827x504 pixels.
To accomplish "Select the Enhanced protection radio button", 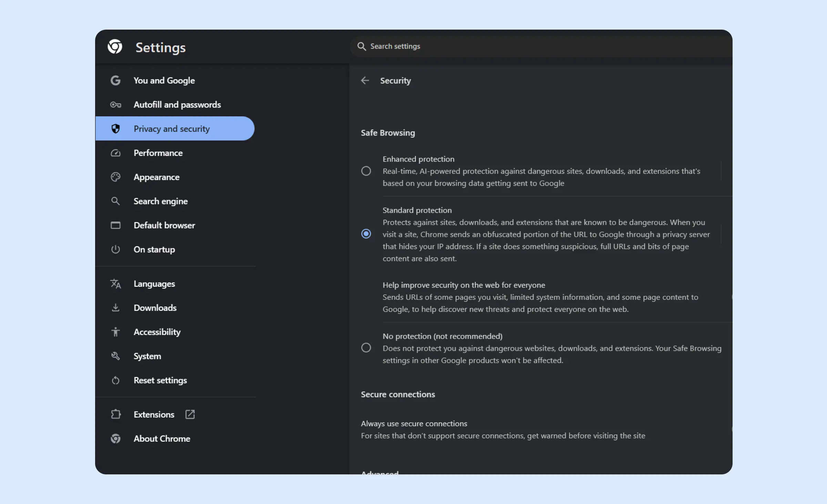I will (x=366, y=171).
